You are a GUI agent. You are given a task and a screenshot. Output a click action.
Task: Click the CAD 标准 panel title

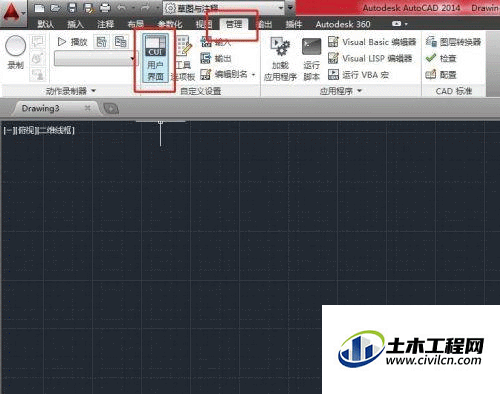[454, 91]
